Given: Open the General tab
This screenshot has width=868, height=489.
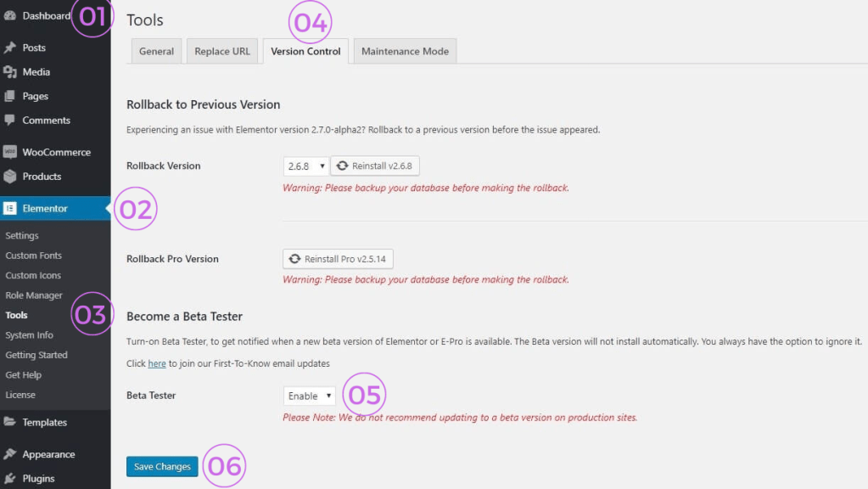Looking at the screenshot, I should (156, 51).
